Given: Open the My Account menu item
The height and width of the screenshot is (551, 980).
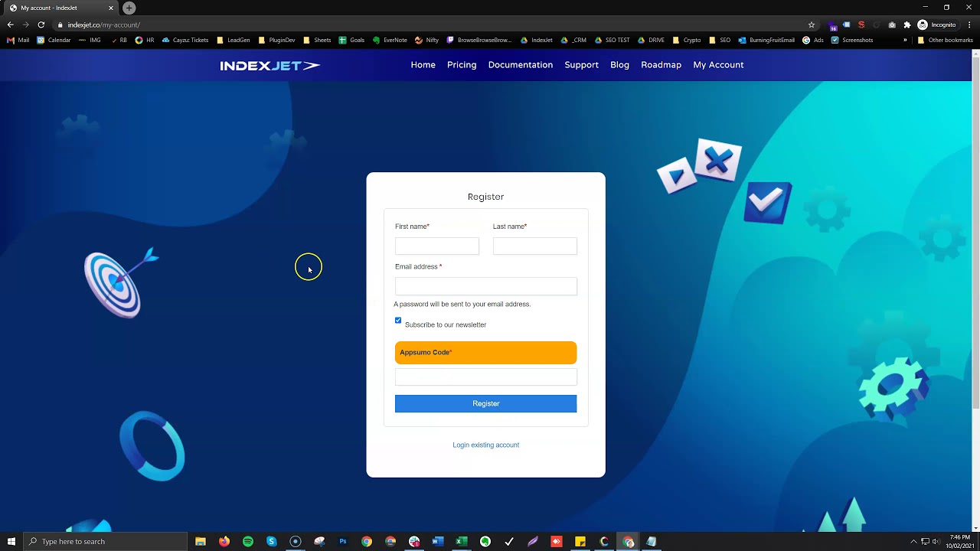Looking at the screenshot, I should (718, 65).
